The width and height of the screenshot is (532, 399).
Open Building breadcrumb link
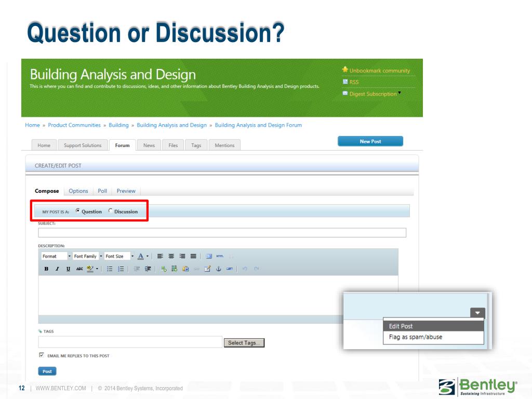[x=119, y=125]
